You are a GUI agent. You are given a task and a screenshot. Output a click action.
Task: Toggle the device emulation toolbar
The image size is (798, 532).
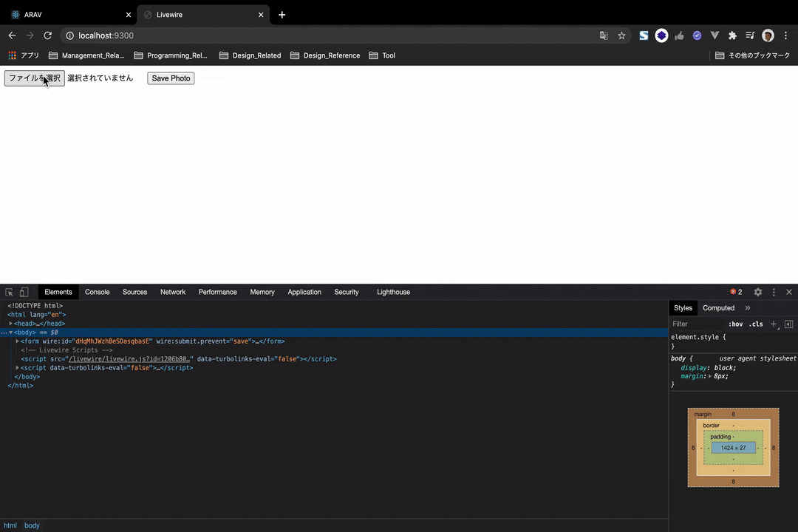click(x=24, y=292)
